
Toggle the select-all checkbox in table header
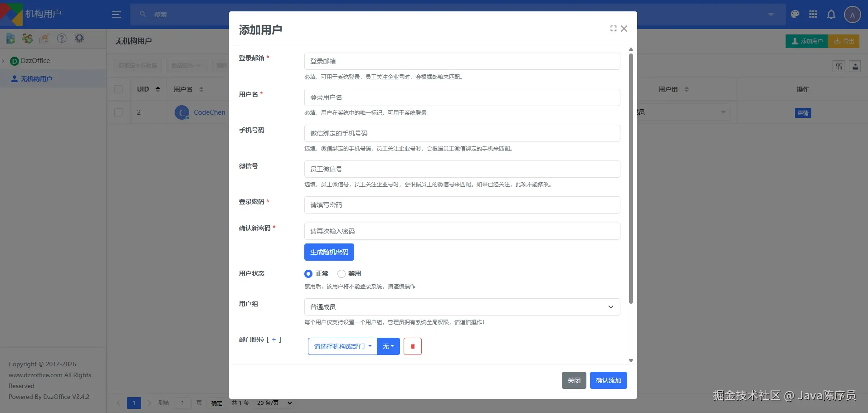click(x=118, y=89)
